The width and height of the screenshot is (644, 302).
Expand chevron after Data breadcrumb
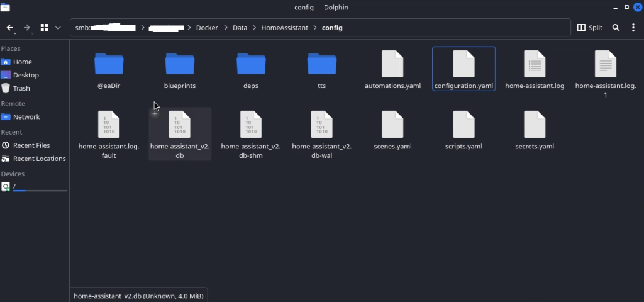(x=253, y=28)
